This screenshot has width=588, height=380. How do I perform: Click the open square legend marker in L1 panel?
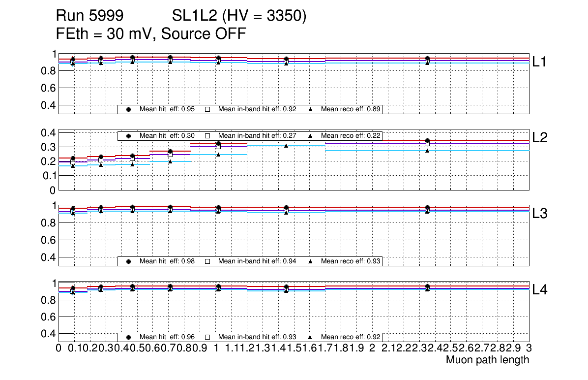tap(207, 109)
